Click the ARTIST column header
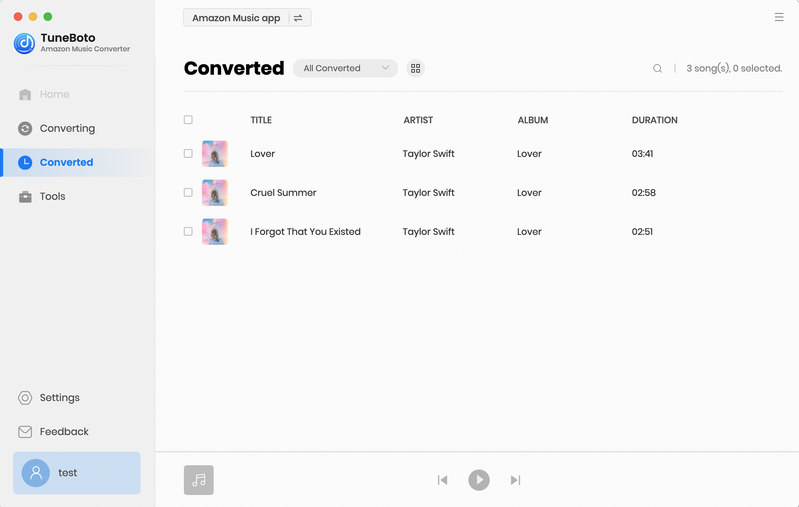Screen dimensions: 799x507 (x=418, y=120)
